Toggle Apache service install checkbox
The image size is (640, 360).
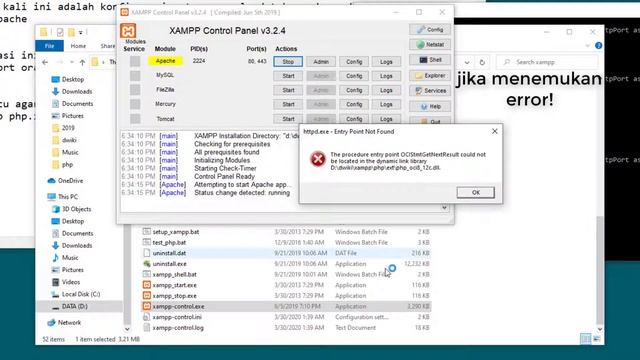pyautogui.click(x=135, y=61)
